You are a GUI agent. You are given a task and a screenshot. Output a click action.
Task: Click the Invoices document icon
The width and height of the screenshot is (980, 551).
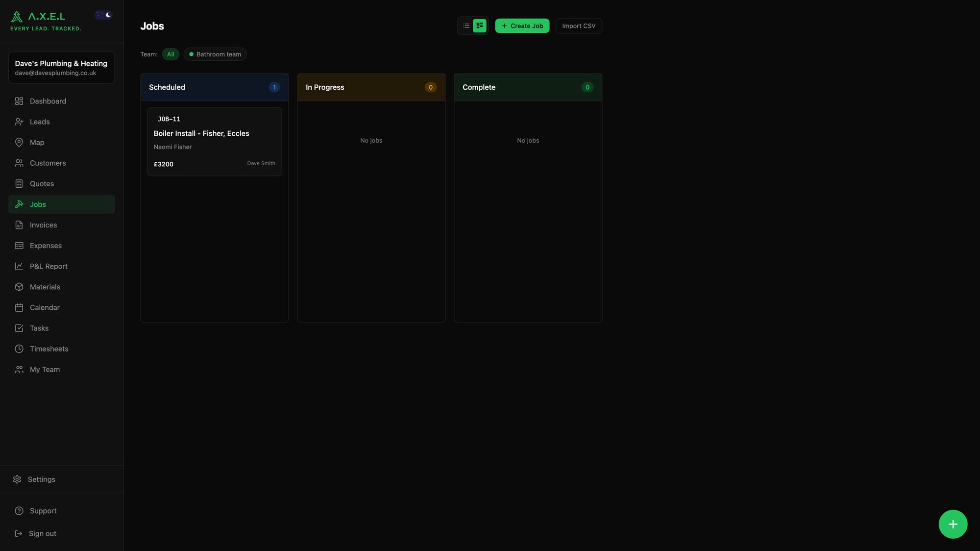coord(19,225)
